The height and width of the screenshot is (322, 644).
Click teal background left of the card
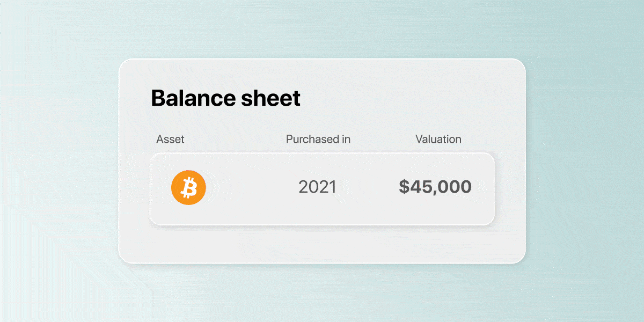pyautogui.click(x=59, y=161)
